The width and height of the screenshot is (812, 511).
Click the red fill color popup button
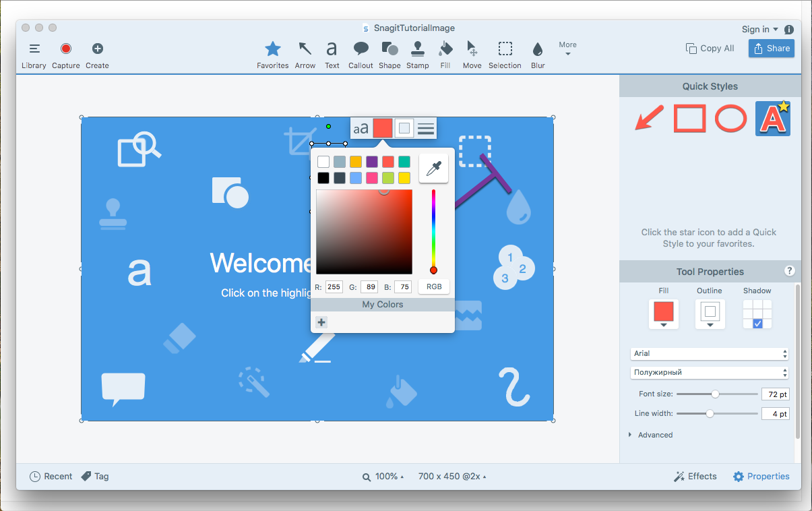pos(383,128)
